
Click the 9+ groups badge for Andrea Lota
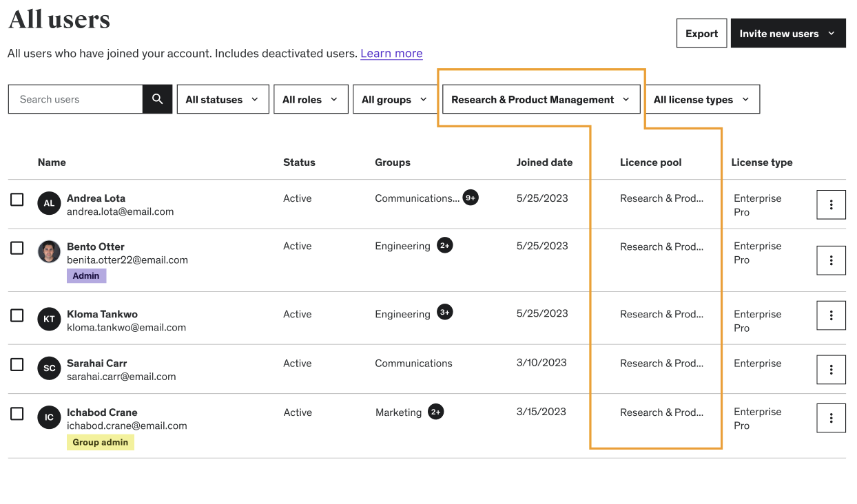[x=471, y=198]
